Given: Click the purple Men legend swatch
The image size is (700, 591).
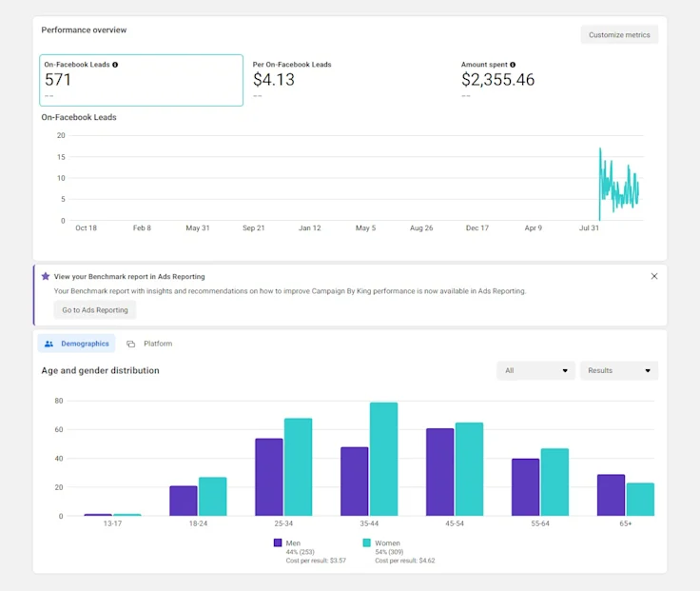Looking at the screenshot, I should point(278,542).
